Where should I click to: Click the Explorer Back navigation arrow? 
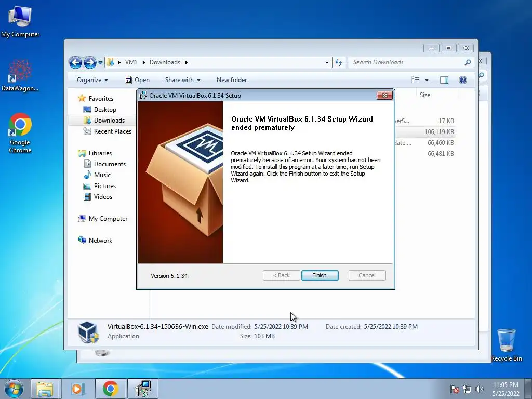point(75,62)
